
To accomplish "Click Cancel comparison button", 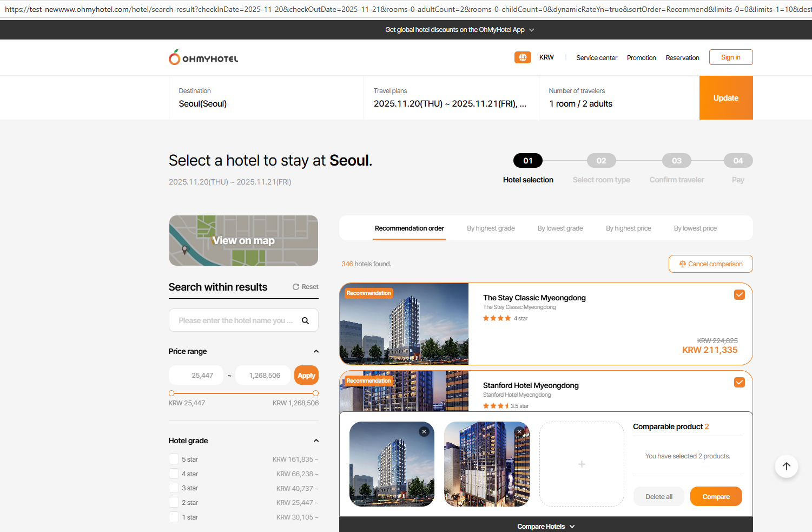I will click(x=711, y=264).
